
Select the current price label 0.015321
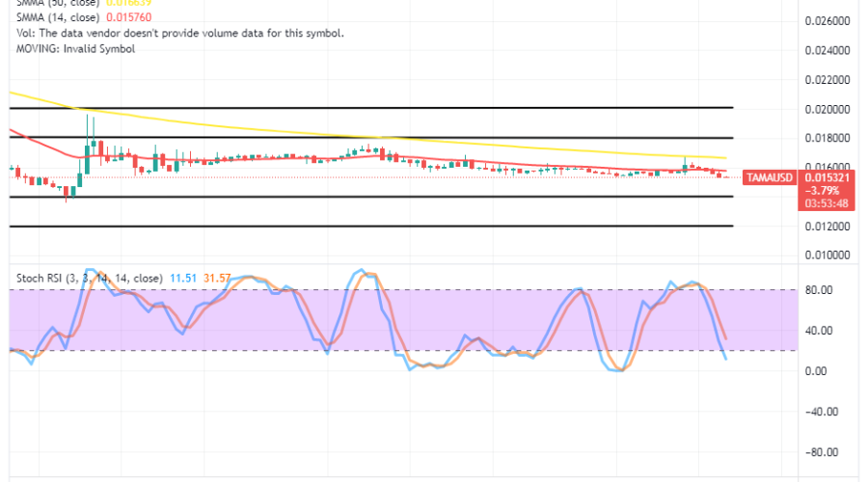(827, 177)
